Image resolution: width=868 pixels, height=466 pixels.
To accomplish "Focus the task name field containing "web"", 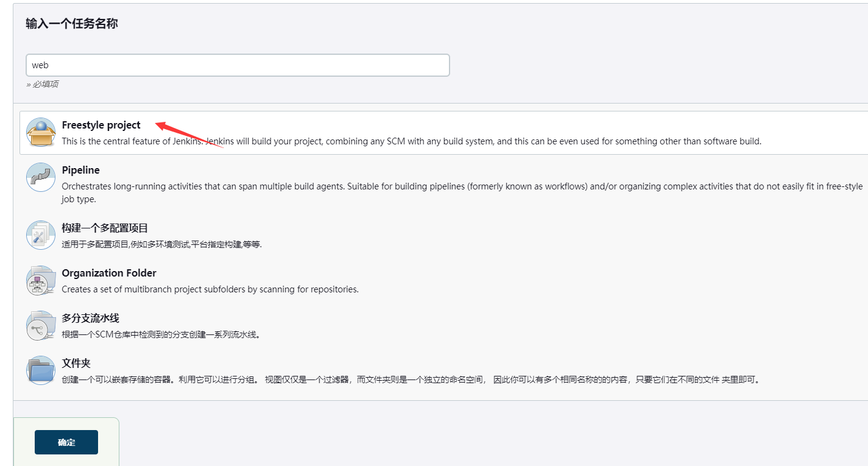I will pos(238,65).
